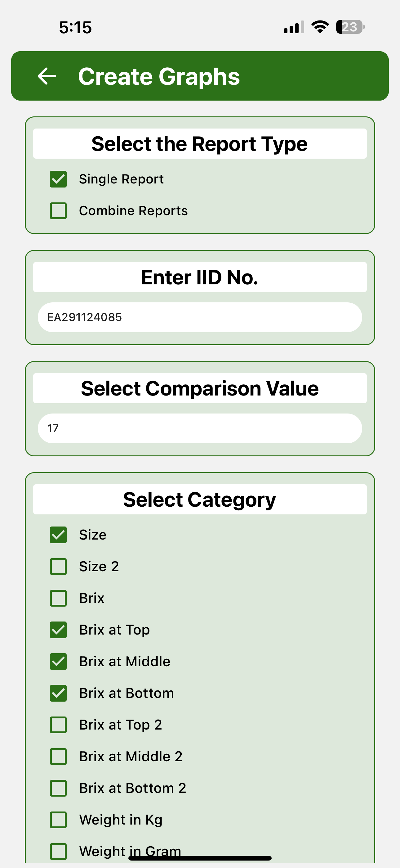Tap the Wi-Fi status icon
The width and height of the screenshot is (400, 868).
coord(320,27)
